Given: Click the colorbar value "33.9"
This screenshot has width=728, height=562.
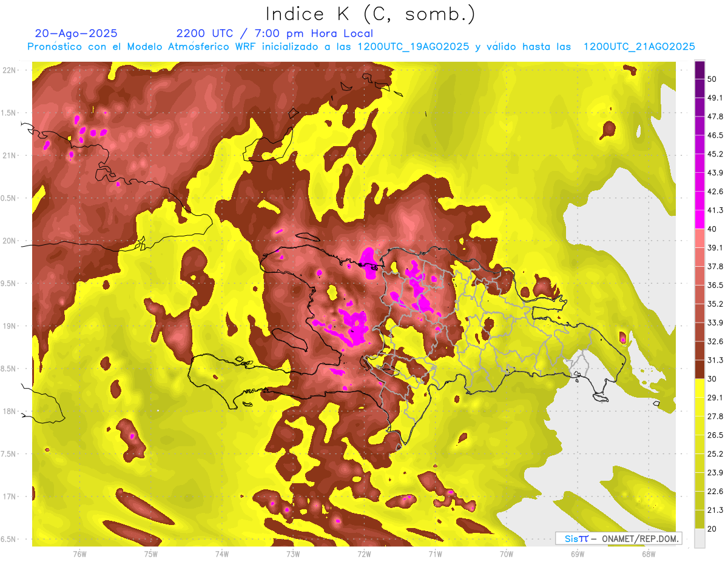Looking at the screenshot, I should [x=715, y=323].
